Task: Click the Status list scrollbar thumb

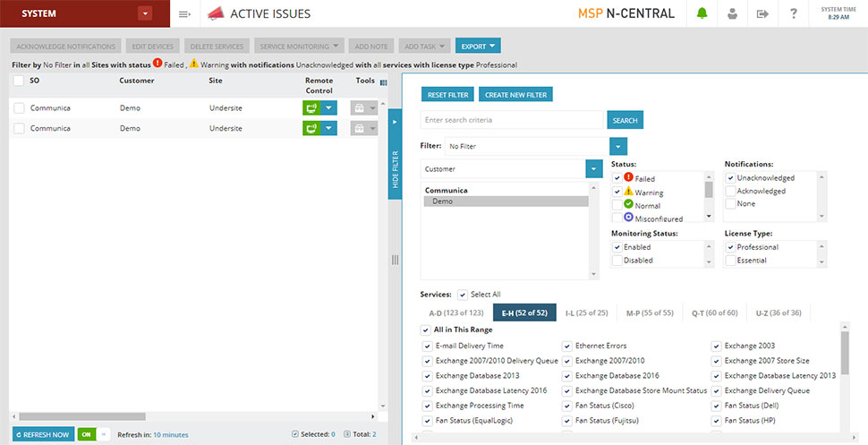Action: click(x=709, y=190)
